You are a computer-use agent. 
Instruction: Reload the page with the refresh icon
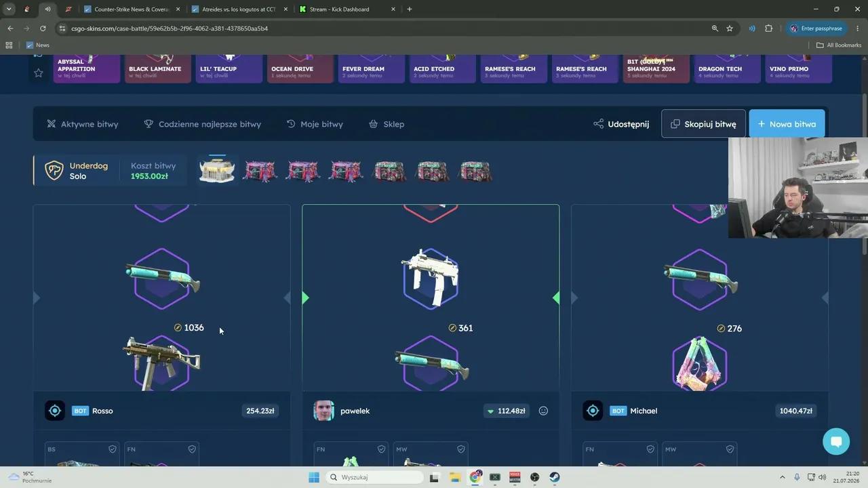(43, 28)
